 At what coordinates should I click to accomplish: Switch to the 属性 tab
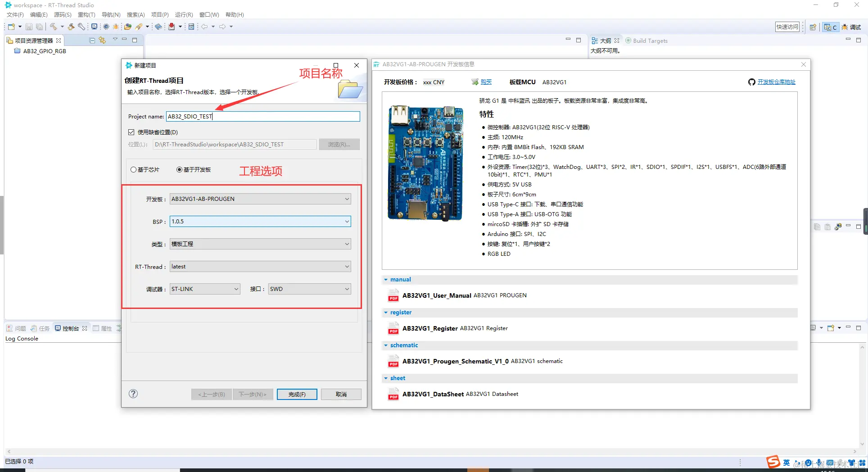(102, 328)
